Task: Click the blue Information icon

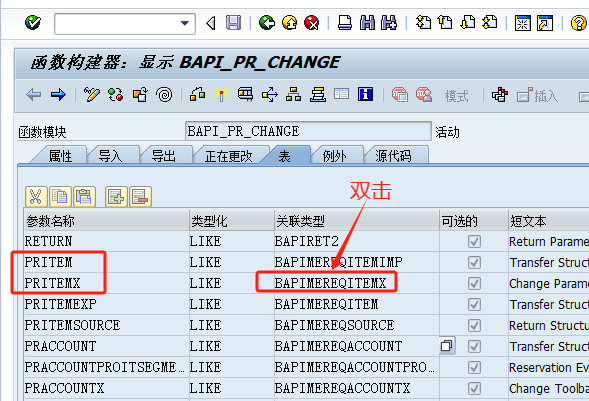Action: pos(365,94)
